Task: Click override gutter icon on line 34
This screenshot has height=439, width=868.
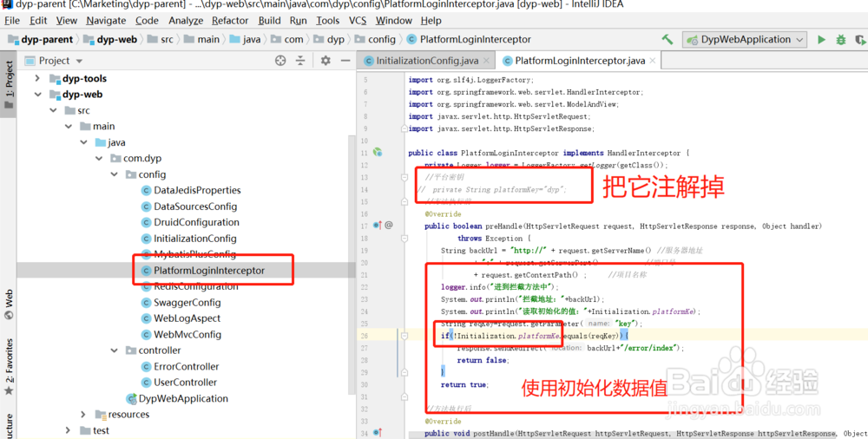Action: (378, 433)
